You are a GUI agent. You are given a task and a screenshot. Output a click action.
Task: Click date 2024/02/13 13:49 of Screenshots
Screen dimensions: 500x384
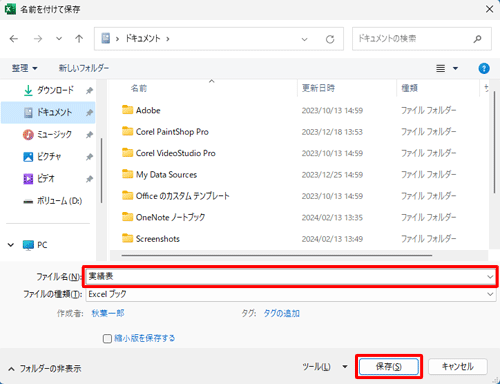tap(332, 239)
